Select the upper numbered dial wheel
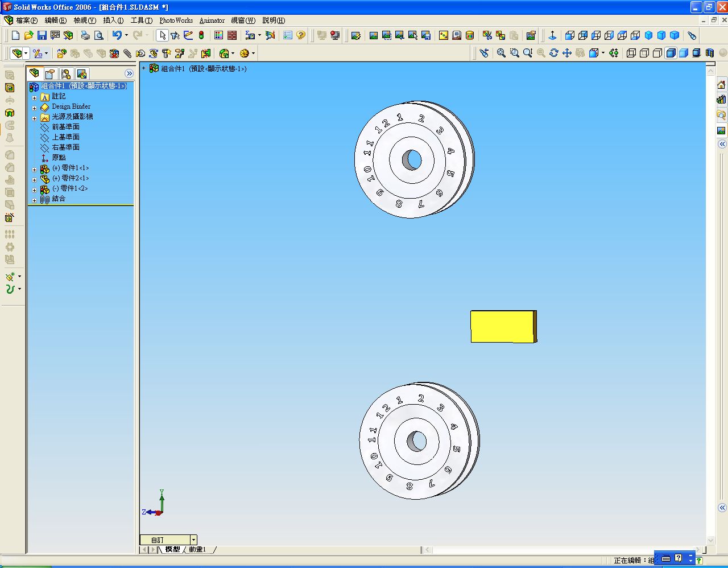This screenshot has height=568, width=728. click(413, 159)
